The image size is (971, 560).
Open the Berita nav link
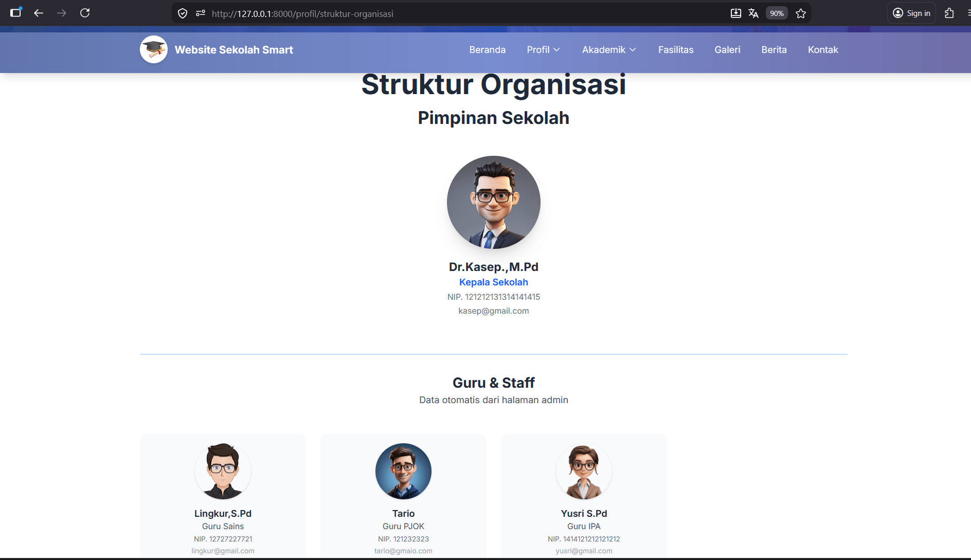[x=774, y=50]
